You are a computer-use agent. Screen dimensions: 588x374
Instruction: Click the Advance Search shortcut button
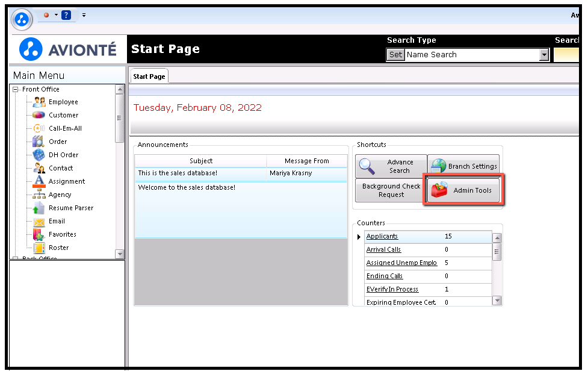[x=391, y=166]
